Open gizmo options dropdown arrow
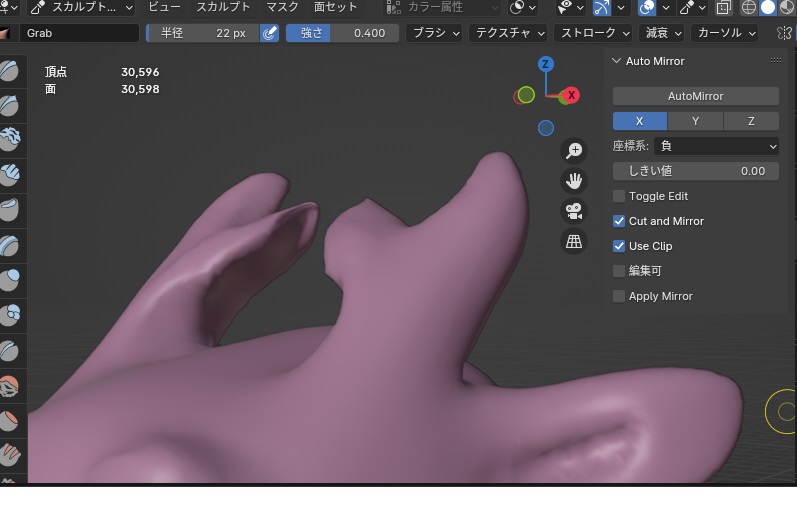797x512 pixels. (621, 7)
